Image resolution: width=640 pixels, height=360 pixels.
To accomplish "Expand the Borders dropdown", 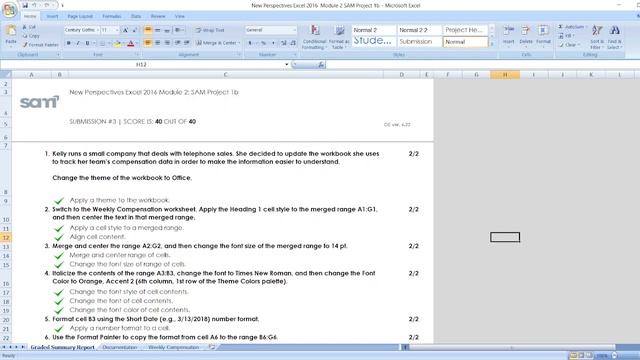I will click(109, 43).
